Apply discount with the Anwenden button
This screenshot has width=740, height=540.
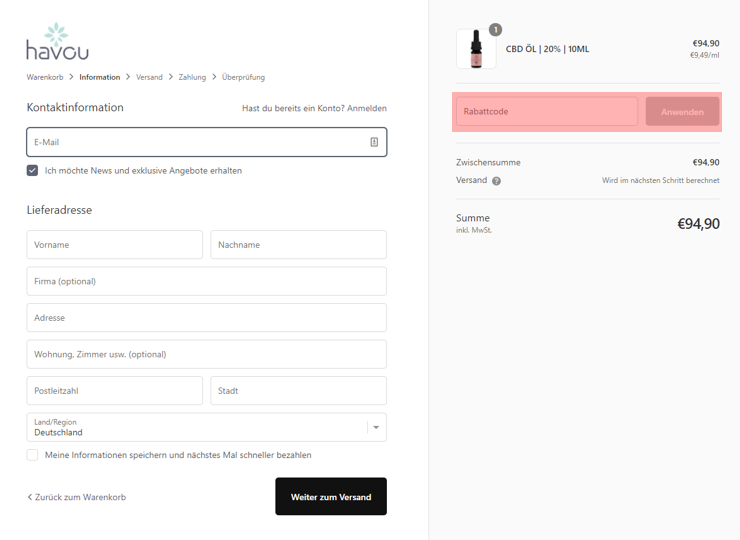pos(682,112)
